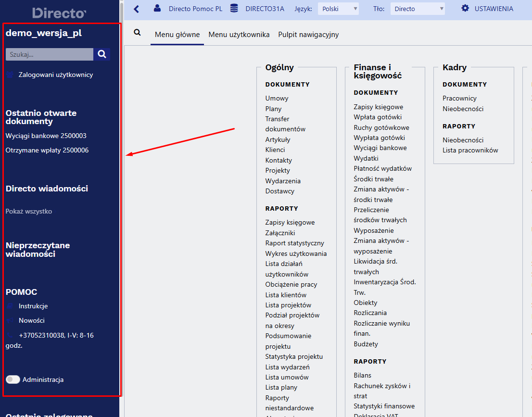532x417 pixels.
Task: Open the Język dropdown showing Polski
Action: 338,9
